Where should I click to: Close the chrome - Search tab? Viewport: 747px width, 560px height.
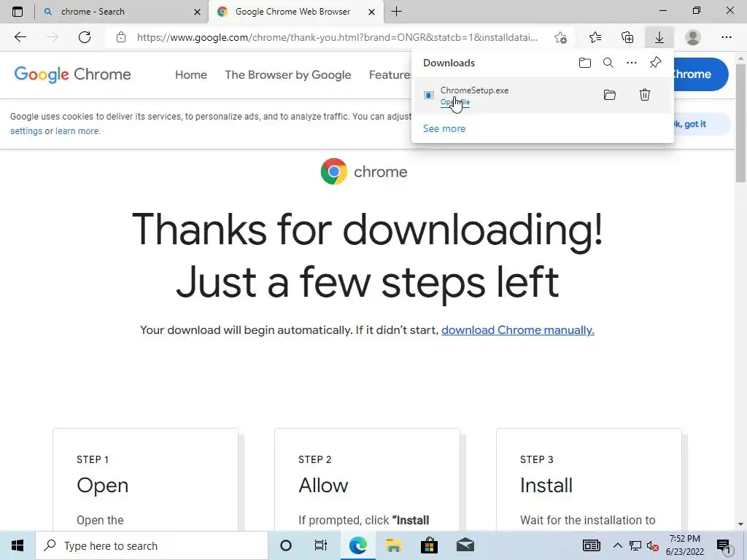click(197, 12)
